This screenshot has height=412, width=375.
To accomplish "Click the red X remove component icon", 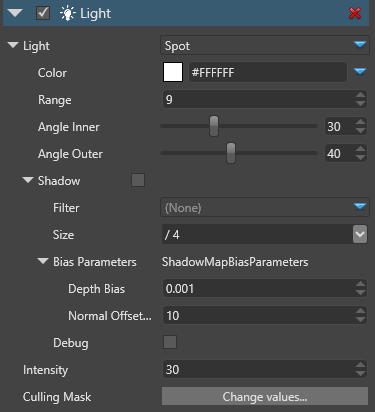I will [x=355, y=13].
